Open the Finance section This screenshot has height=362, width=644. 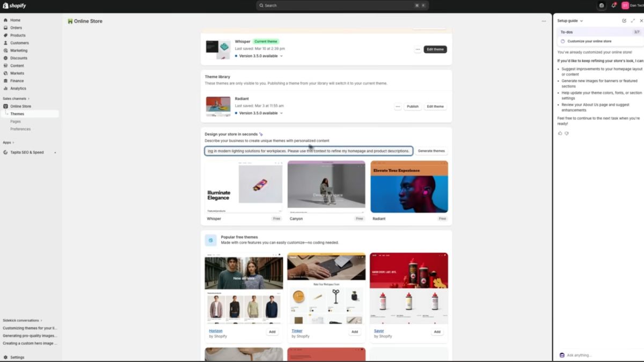[17, 80]
